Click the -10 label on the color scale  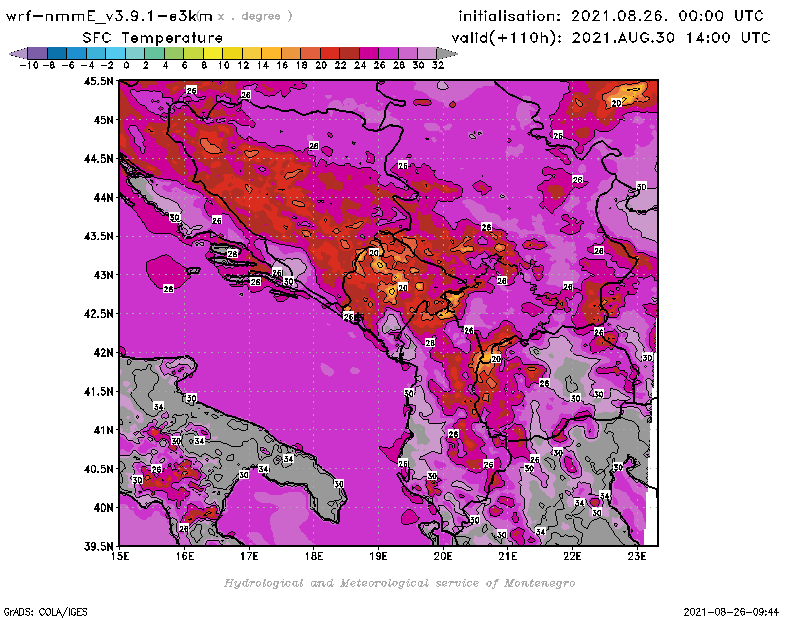coord(29,65)
